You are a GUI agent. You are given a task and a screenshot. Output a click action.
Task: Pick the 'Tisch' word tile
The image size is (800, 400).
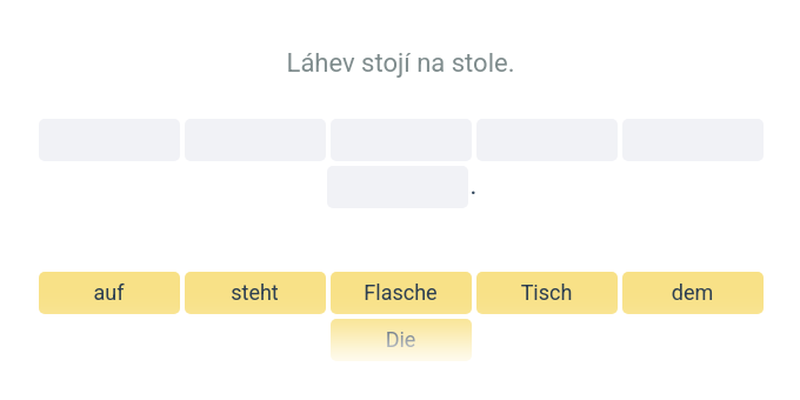tap(547, 293)
